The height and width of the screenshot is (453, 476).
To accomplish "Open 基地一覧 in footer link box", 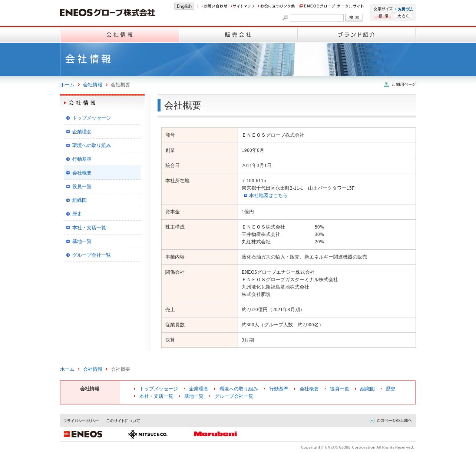I will pos(194,396).
